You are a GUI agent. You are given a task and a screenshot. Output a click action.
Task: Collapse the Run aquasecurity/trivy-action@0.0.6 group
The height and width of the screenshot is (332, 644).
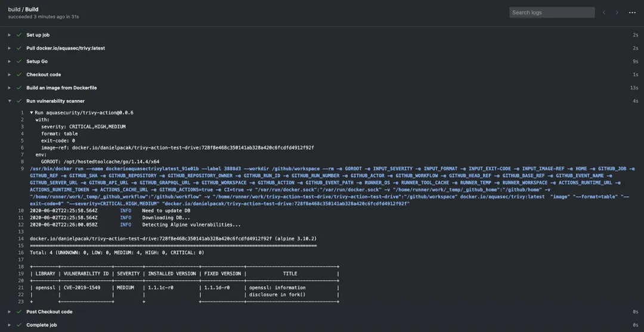click(32, 113)
